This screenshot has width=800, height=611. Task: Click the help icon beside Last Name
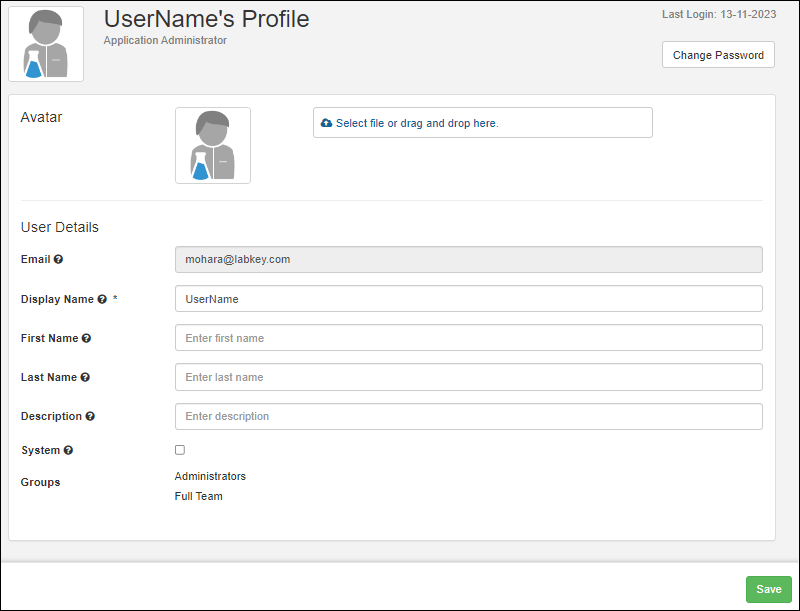click(85, 378)
